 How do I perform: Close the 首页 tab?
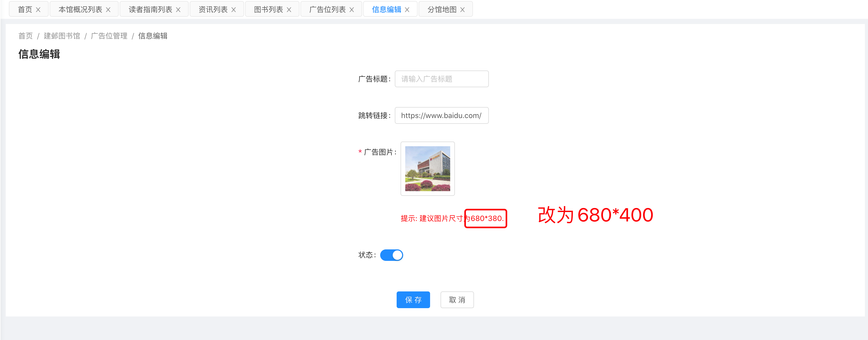38,10
